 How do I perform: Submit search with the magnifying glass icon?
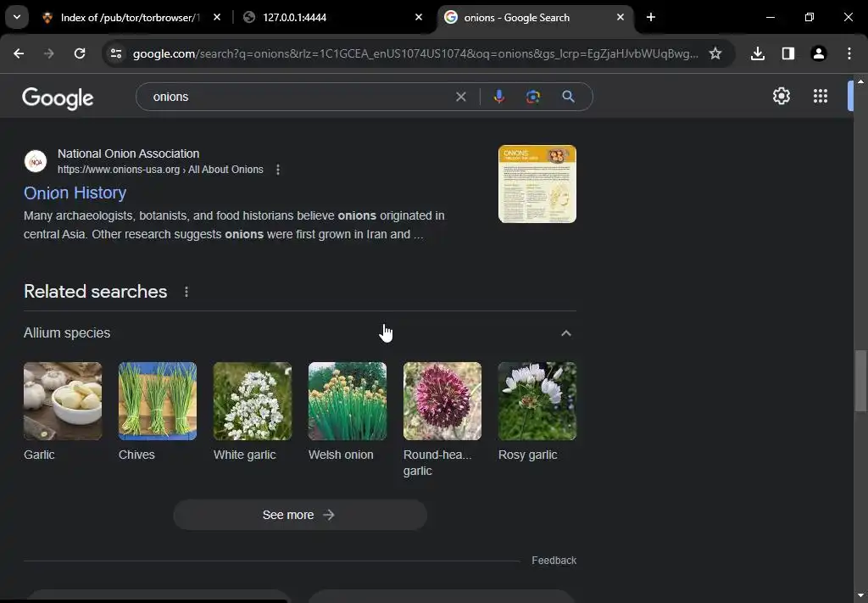pos(568,97)
